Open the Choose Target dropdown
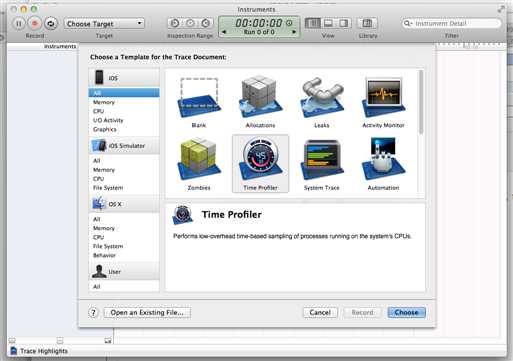Image resolution: width=513 pixels, height=361 pixels. (104, 24)
